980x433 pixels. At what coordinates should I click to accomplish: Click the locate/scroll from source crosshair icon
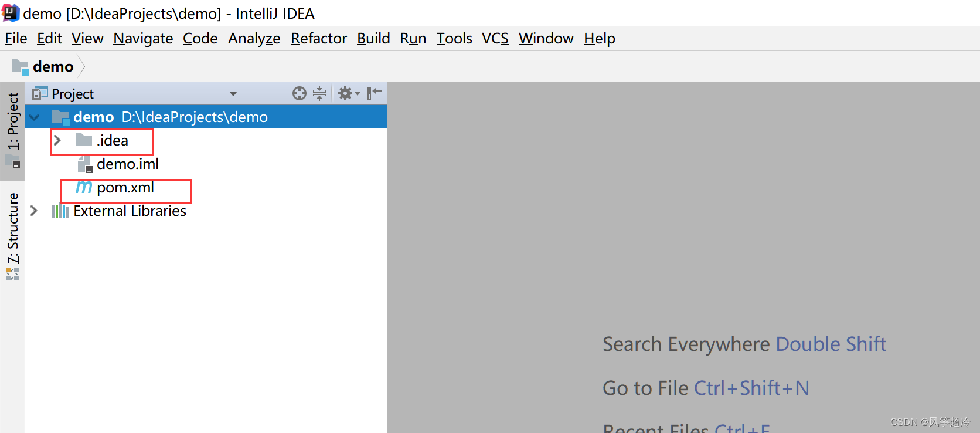click(299, 93)
